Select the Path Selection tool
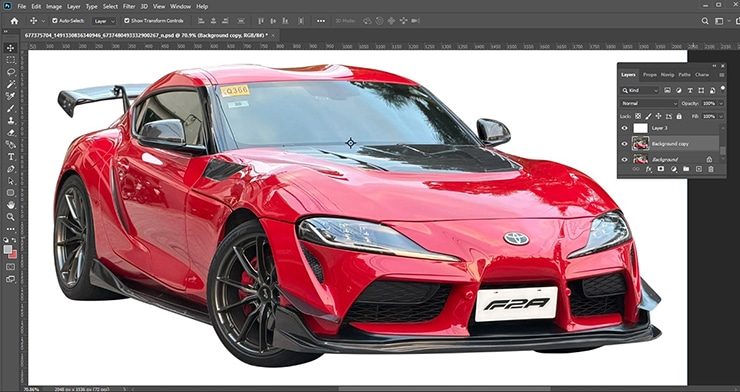The height and width of the screenshot is (392, 740). click(10, 181)
